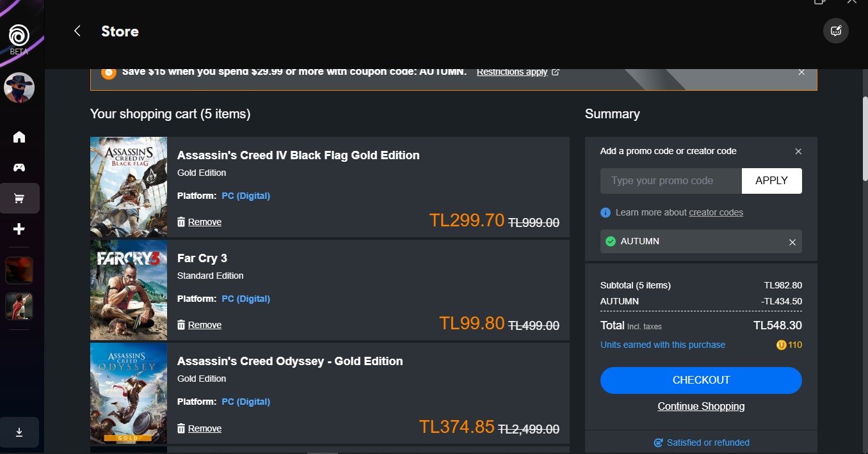Click the Ubisoft logo in sidebar

point(19,35)
